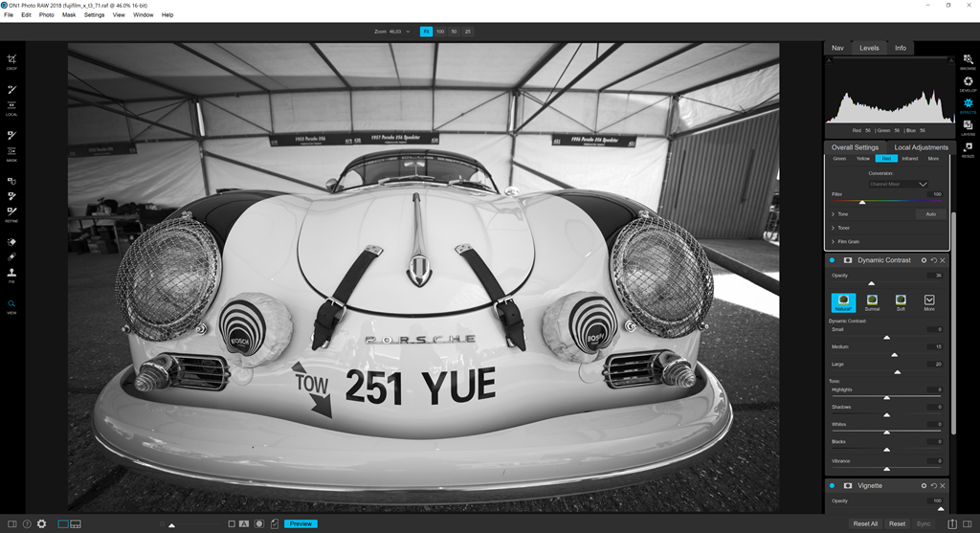Open the Browse module
The width and height of the screenshot is (980, 533).
968,61
